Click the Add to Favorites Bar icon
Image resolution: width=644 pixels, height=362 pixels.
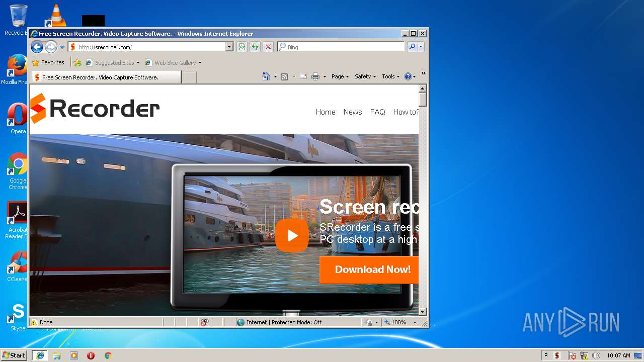[77, 63]
